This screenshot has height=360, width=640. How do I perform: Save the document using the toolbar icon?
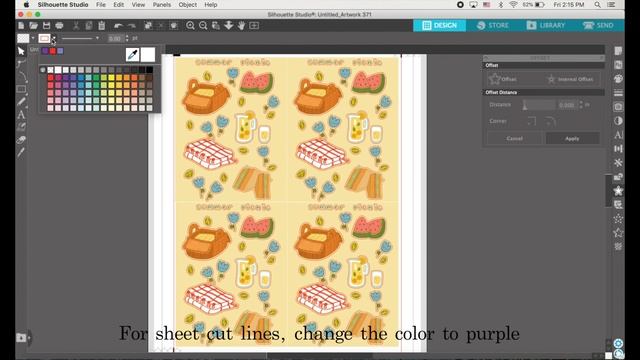coord(47,26)
